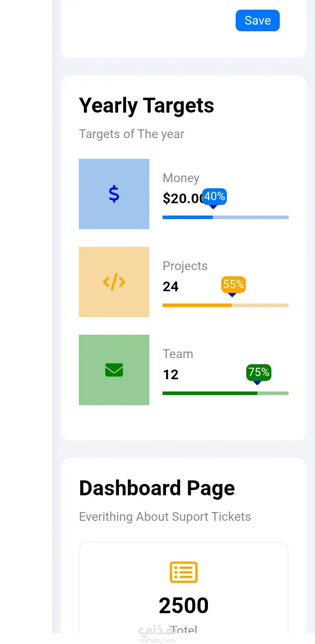
Task: Click the blue Money progress bar
Action: 226,217
